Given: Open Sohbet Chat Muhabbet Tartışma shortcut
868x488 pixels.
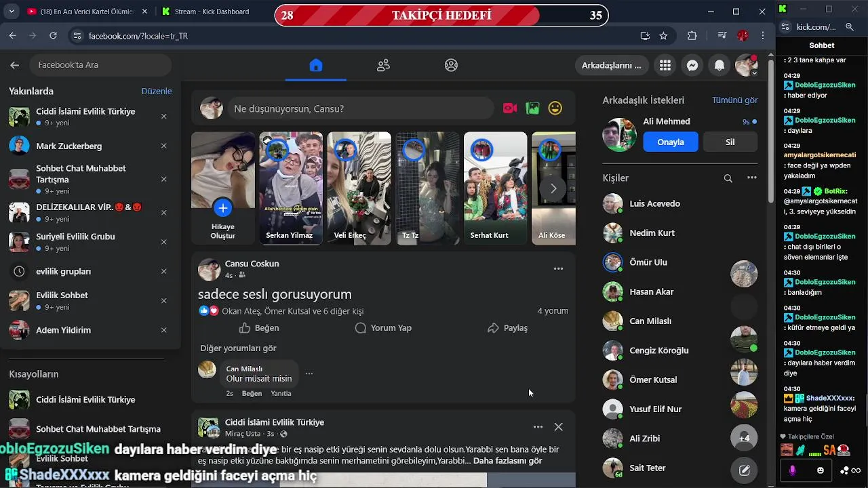Looking at the screenshot, I should pyautogui.click(x=90, y=429).
